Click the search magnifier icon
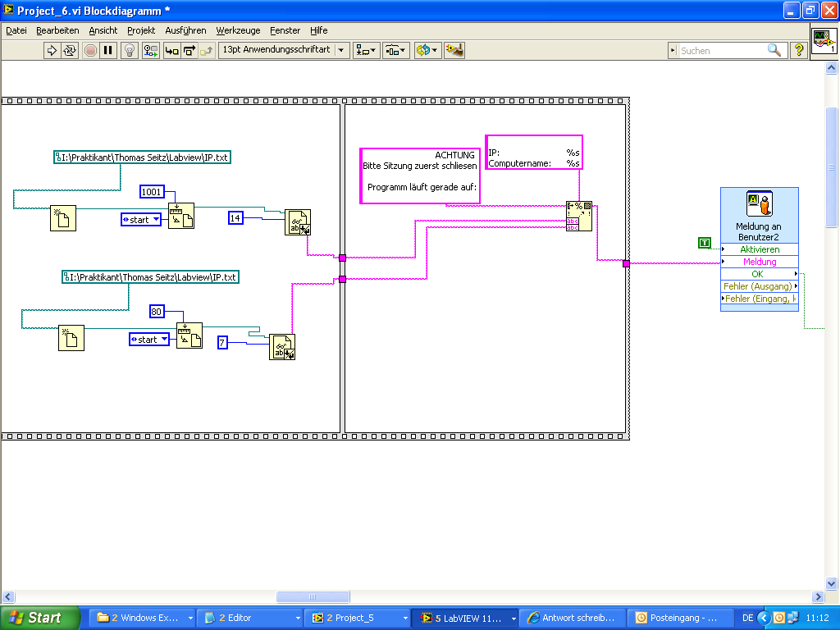This screenshot has height=630, width=840. pyautogui.click(x=774, y=50)
